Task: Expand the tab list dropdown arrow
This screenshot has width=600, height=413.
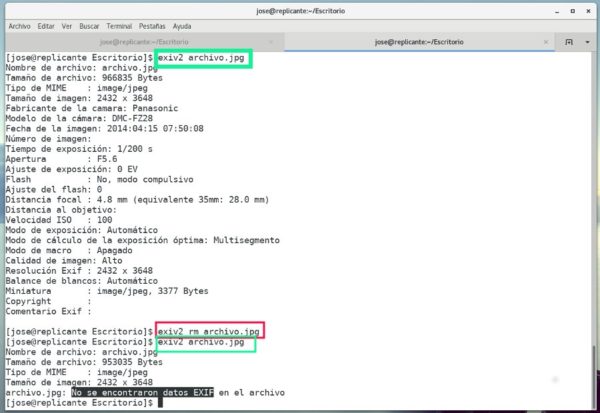Action: pyautogui.click(x=587, y=42)
